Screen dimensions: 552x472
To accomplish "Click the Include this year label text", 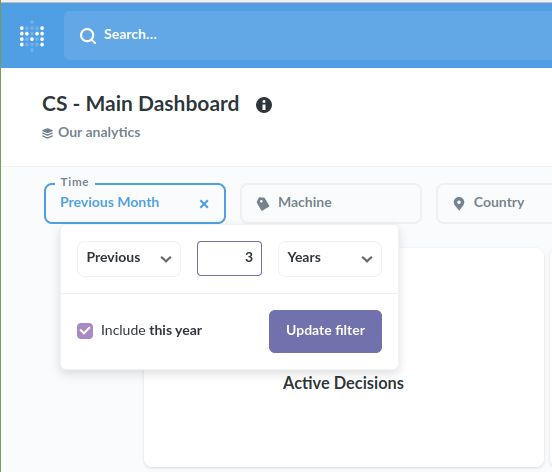I will point(151,331).
